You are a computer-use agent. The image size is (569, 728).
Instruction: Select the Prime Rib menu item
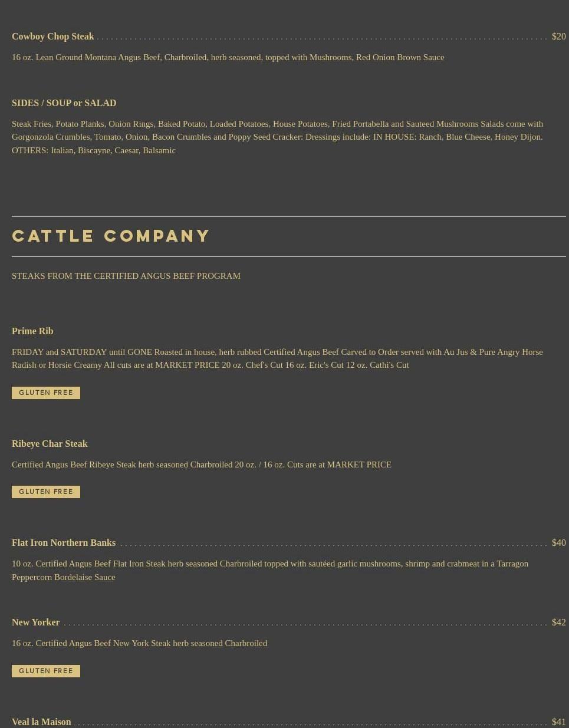tap(32, 331)
